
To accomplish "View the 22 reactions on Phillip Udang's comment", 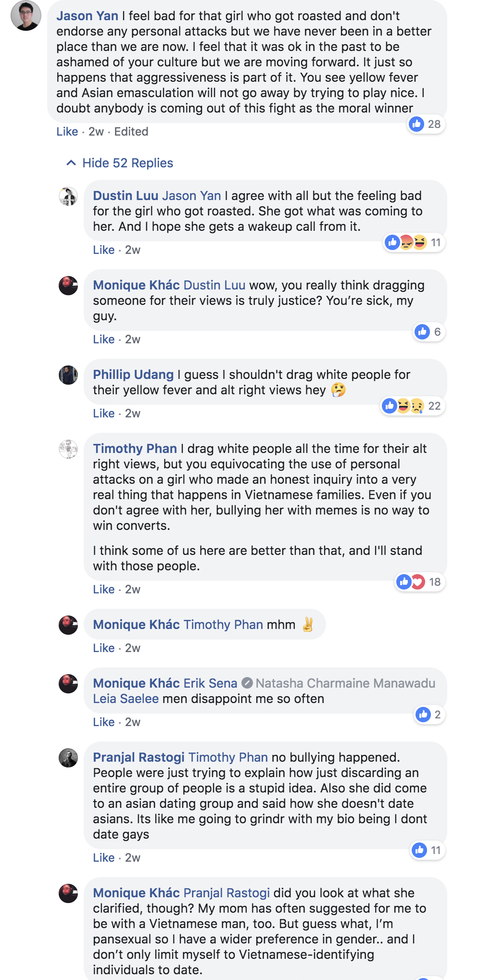I will (x=412, y=406).
